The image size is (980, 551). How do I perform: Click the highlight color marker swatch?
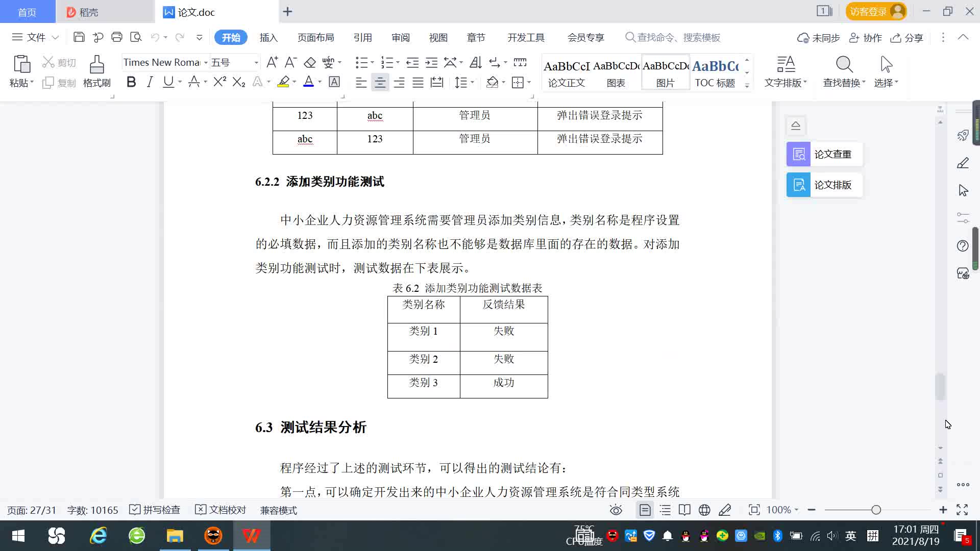coord(283,82)
